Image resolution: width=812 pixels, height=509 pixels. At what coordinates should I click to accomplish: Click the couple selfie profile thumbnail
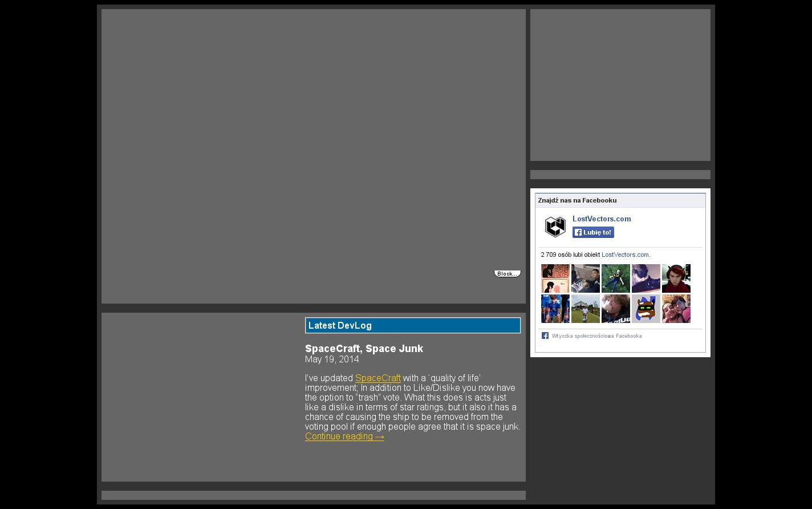point(676,309)
